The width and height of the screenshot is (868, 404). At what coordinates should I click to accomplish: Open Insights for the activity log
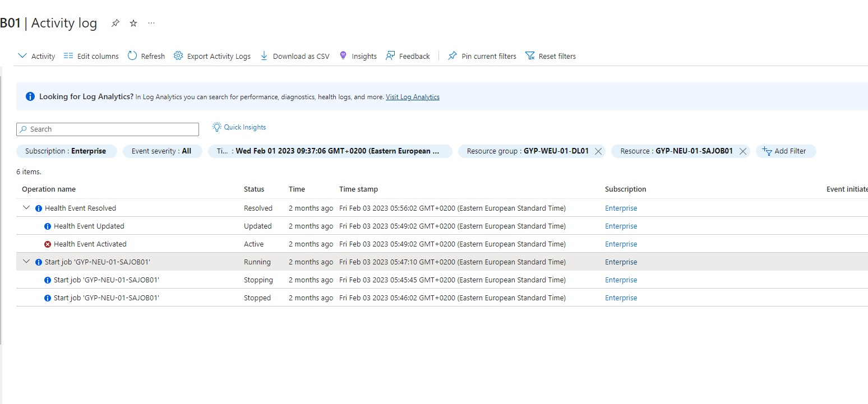click(358, 55)
